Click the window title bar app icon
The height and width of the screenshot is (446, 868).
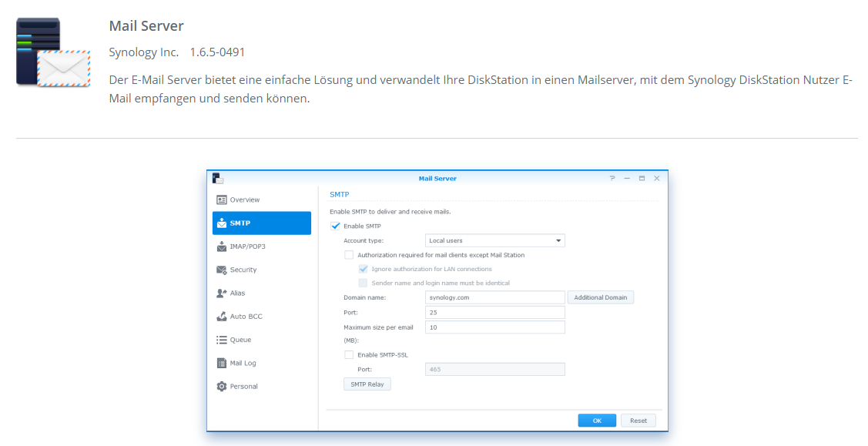pyautogui.click(x=217, y=178)
